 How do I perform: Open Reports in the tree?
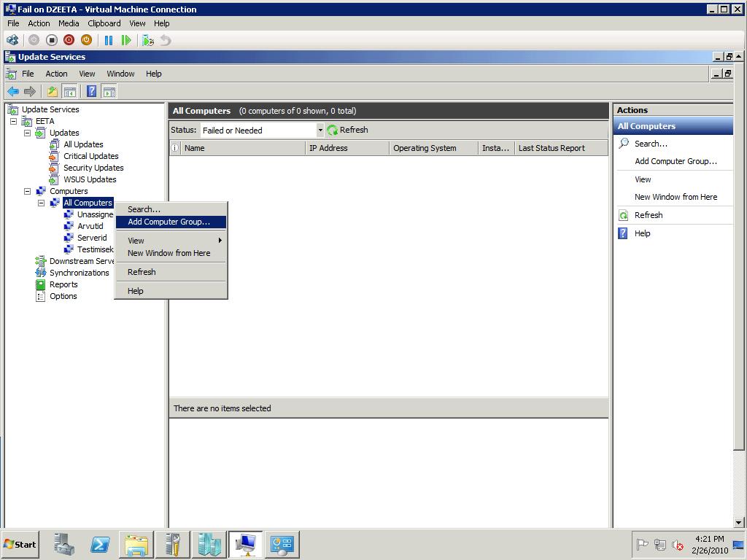[x=63, y=284]
